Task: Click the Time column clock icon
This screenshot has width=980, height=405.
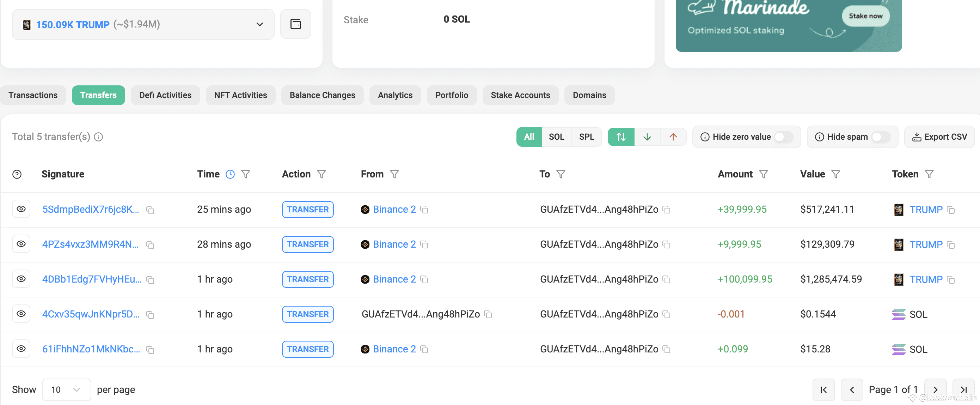Action: coord(230,174)
